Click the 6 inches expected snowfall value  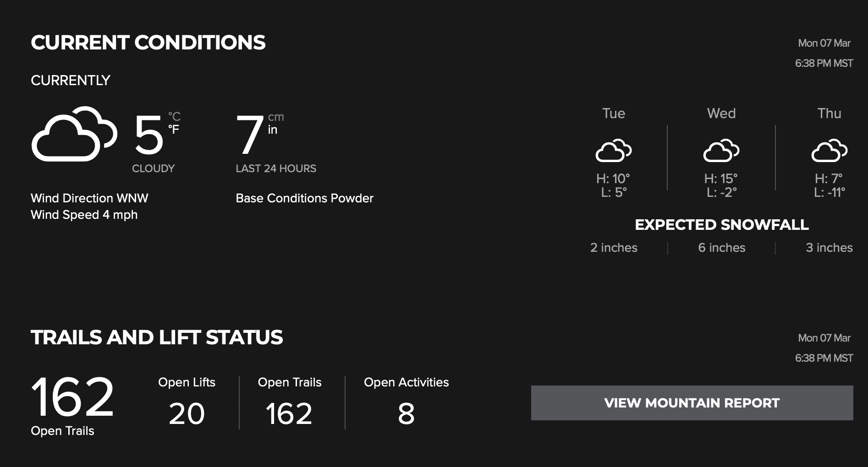(722, 248)
